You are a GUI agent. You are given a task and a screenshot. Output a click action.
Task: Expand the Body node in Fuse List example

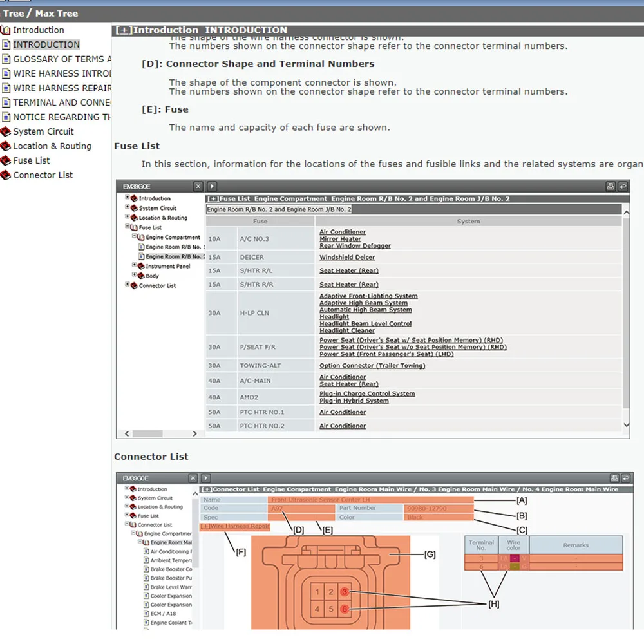[135, 275]
